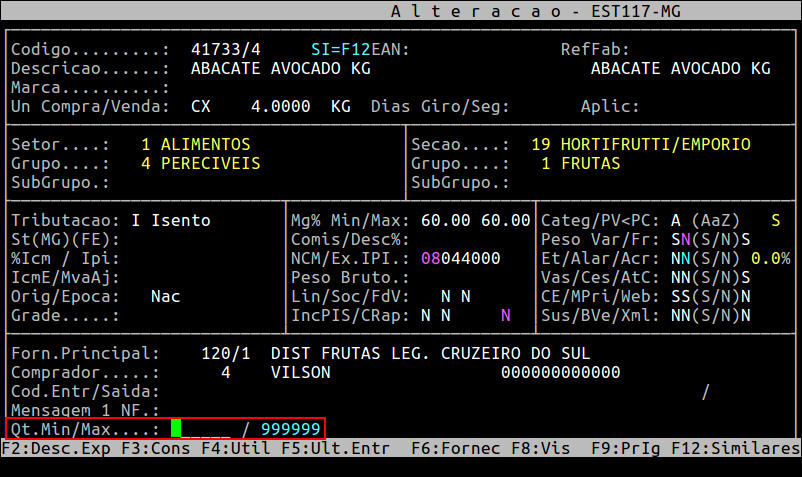Select F5:Ult.Entr in the function bar
The image size is (802, 477).
pos(330,449)
